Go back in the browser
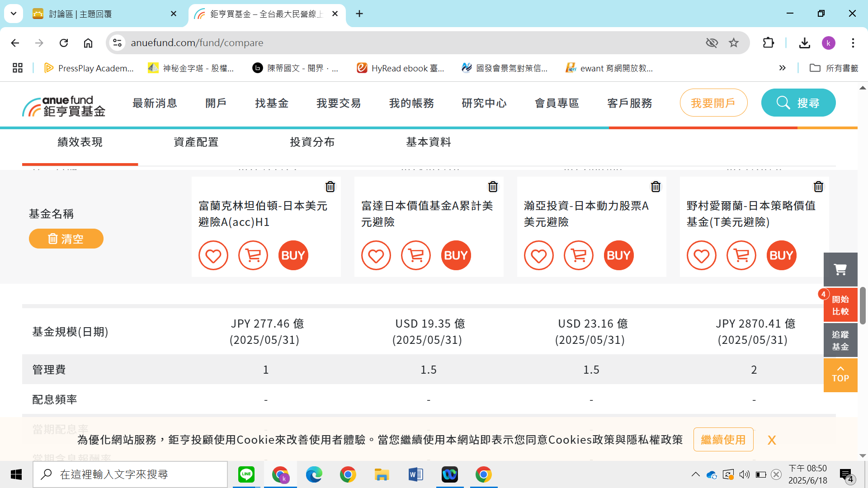 tap(15, 43)
